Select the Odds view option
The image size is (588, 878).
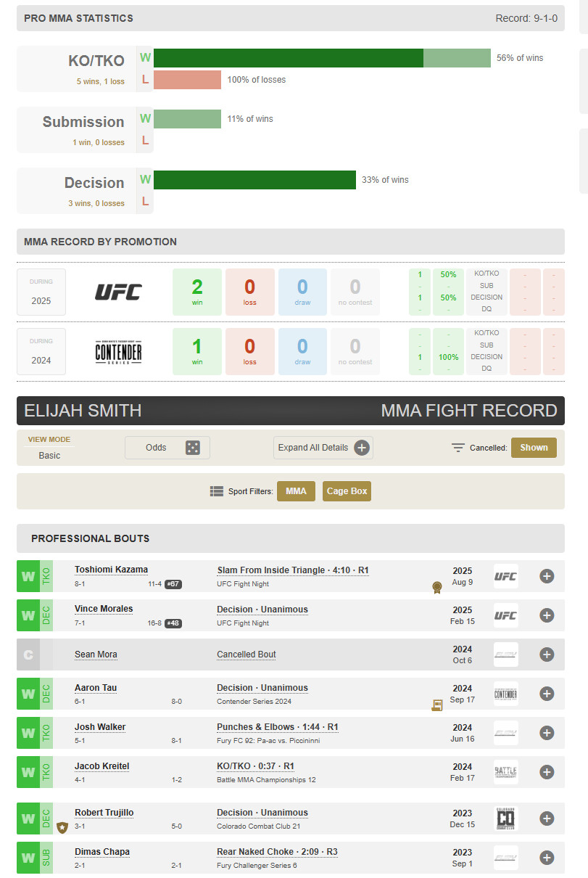(156, 448)
